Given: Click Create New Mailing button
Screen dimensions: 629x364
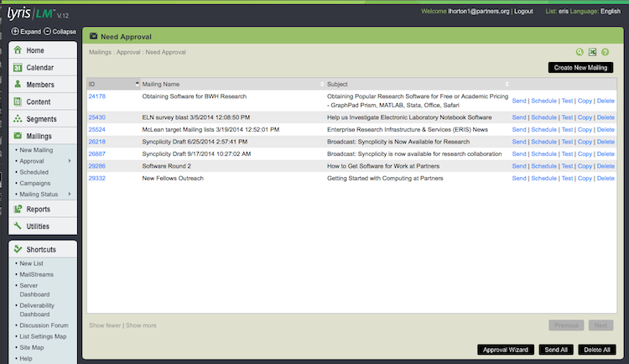Looking at the screenshot, I should coord(580,67).
